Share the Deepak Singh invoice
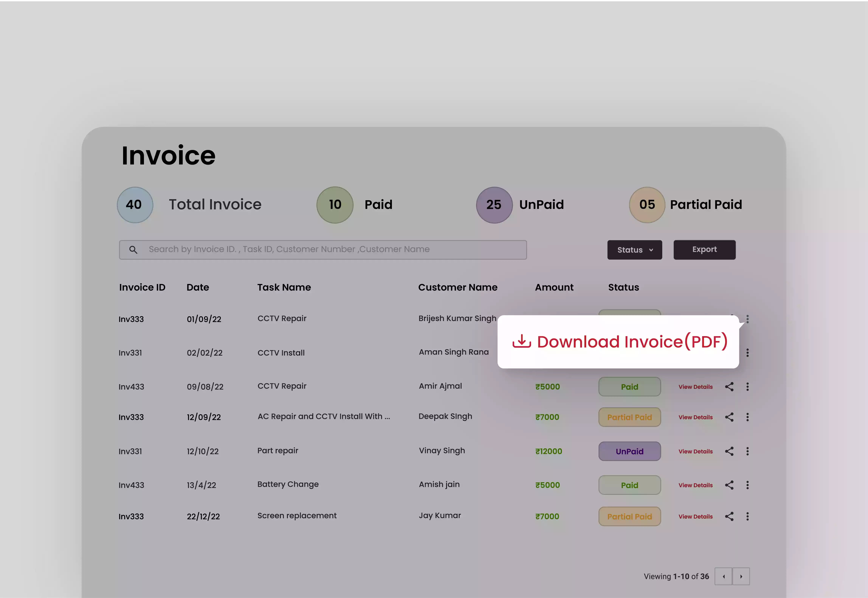Screen dimensions: 868x598 point(729,417)
